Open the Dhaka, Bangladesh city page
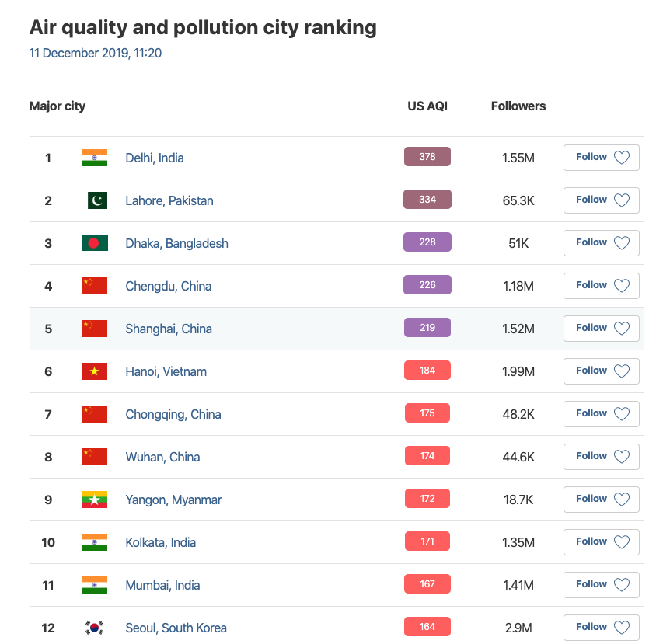Screen dimensions: 656x644 coord(176,243)
